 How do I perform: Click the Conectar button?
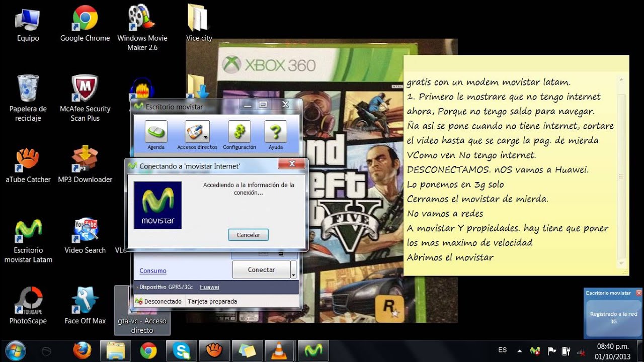(261, 269)
